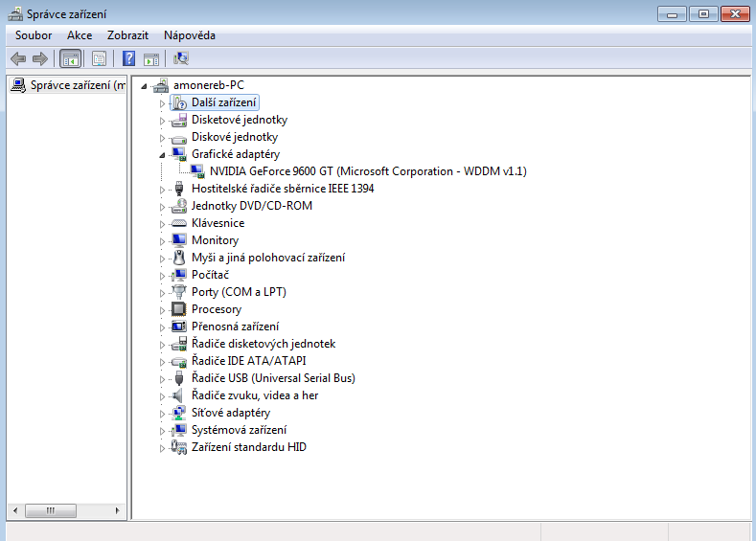Close the Správce zařízení window
This screenshot has width=756, height=541.
[x=735, y=14]
